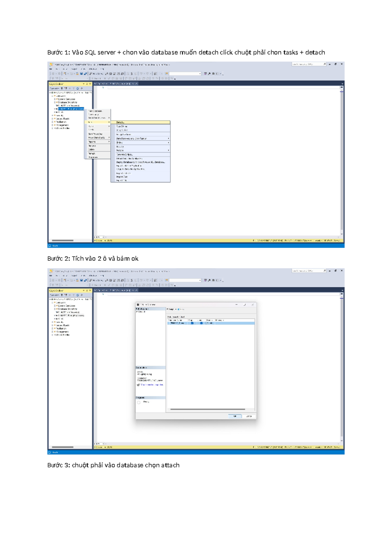Select Azure Data Studio in the context menu
This screenshot has width=392, height=554.
(97, 138)
